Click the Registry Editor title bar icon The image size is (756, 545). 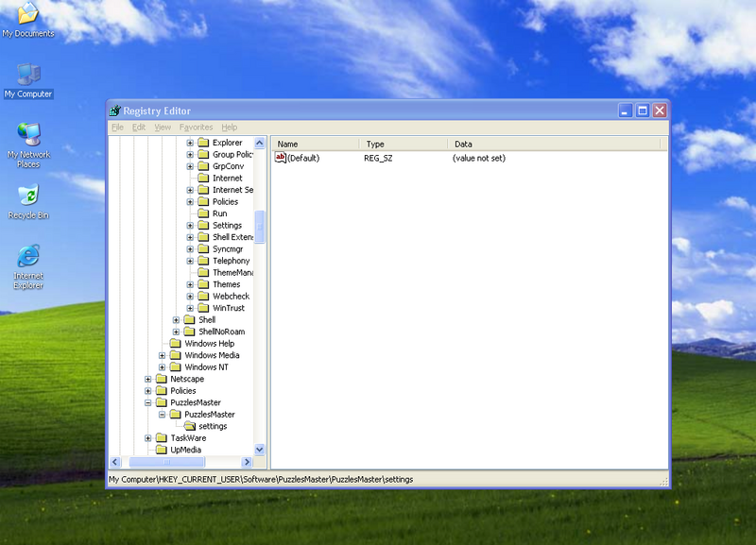point(114,111)
